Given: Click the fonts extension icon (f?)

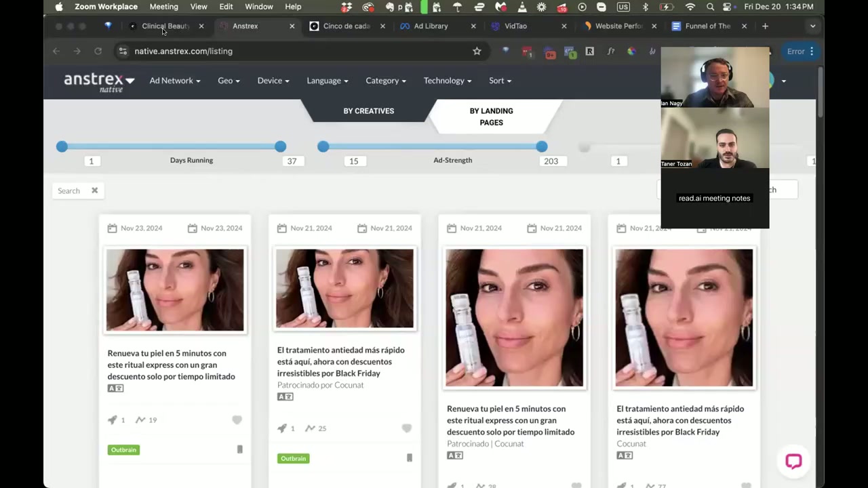Looking at the screenshot, I should click(x=610, y=51).
